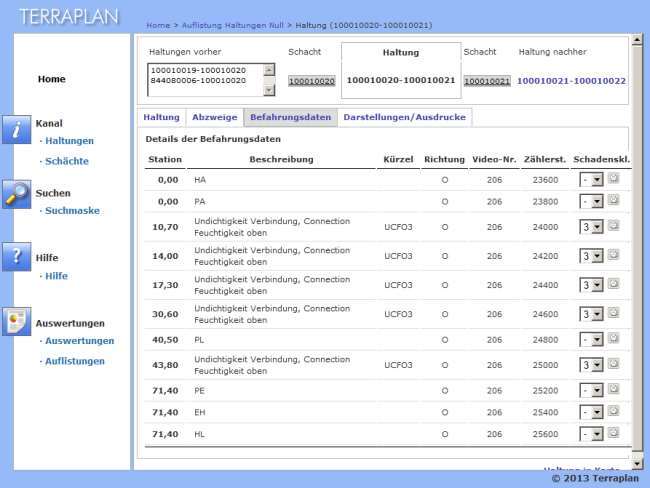The width and height of the screenshot is (650, 488).
Task: Open the Auflistungen link
Action: [x=75, y=361]
